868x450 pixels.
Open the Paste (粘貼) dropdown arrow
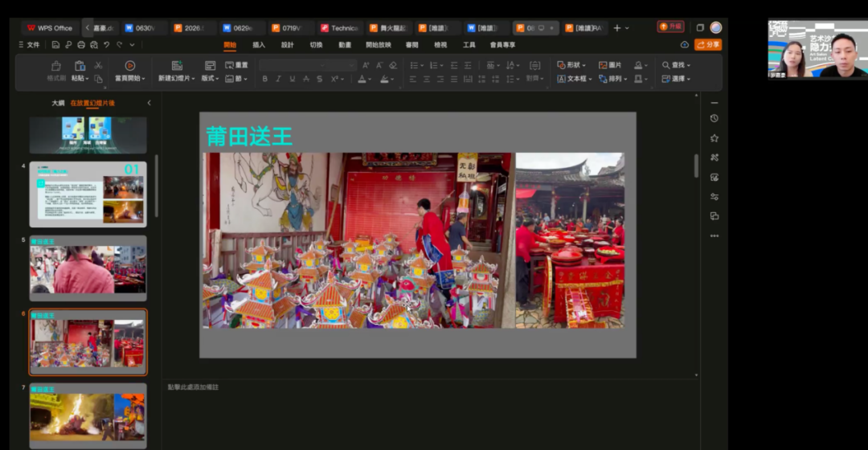(x=87, y=79)
